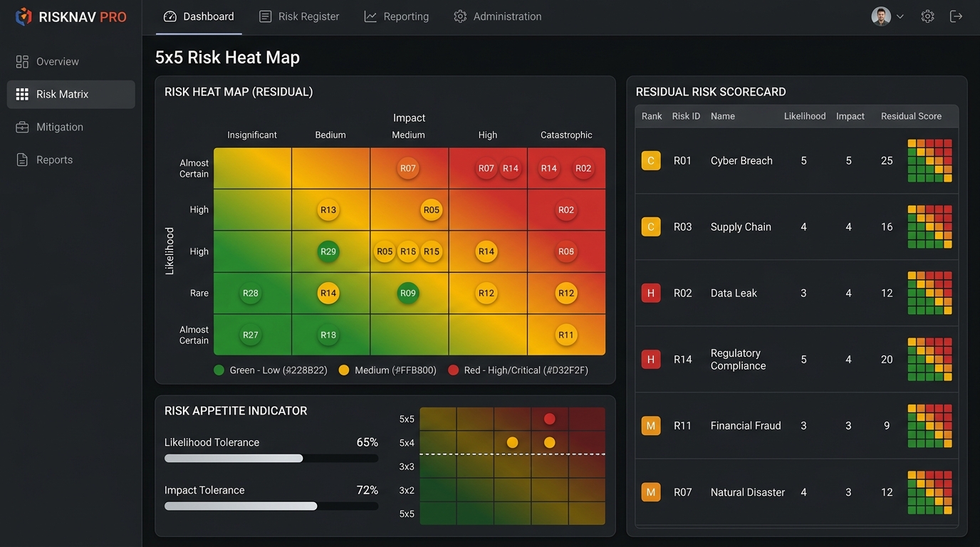This screenshot has height=547, width=980.
Task: Click the C rank badge for Cyber Breach
Action: tap(651, 161)
